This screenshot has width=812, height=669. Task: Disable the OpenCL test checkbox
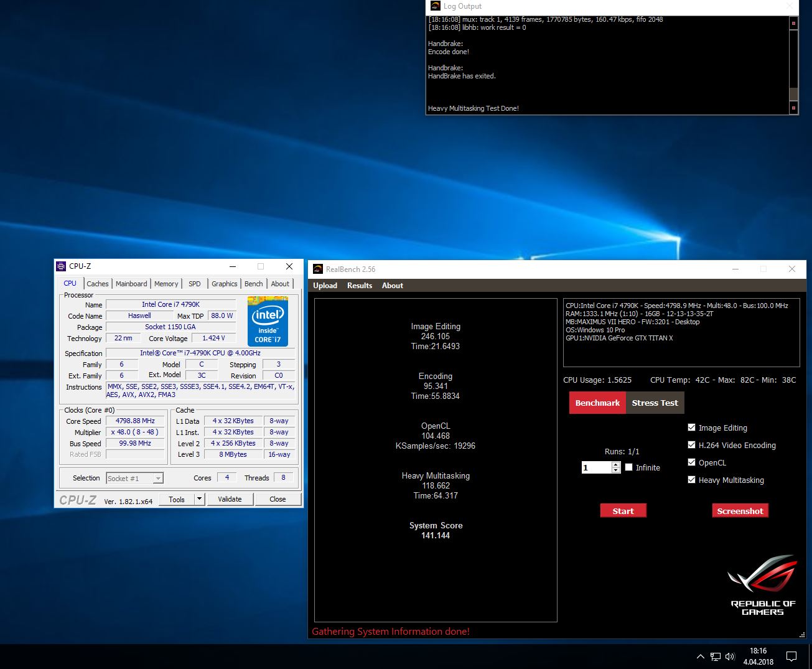691,462
